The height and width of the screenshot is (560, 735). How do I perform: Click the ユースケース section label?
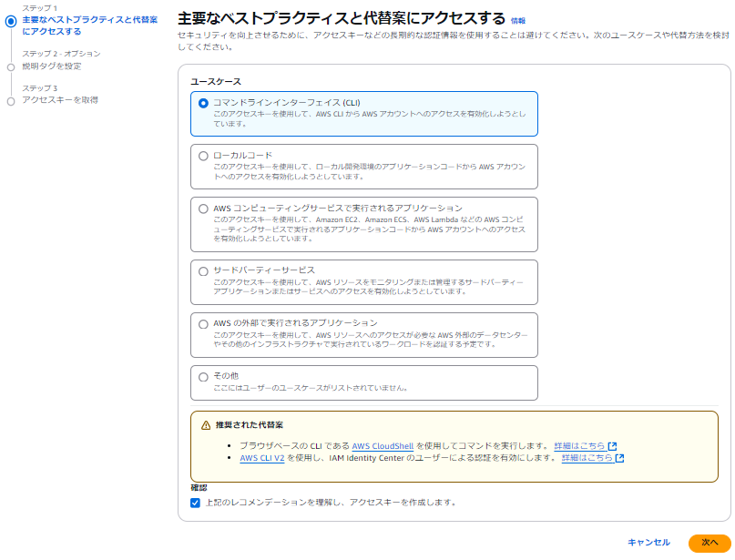[216, 82]
